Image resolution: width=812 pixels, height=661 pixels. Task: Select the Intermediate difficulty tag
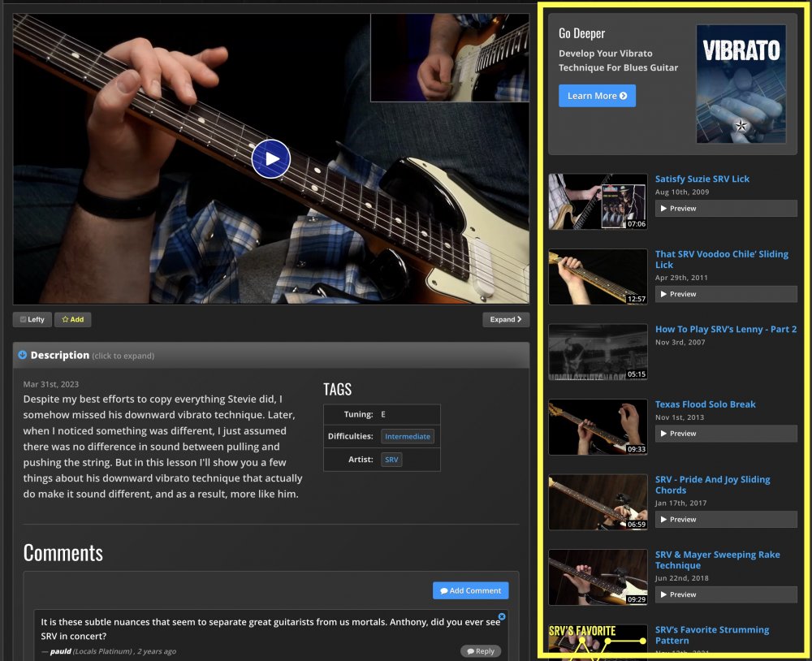point(408,437)
